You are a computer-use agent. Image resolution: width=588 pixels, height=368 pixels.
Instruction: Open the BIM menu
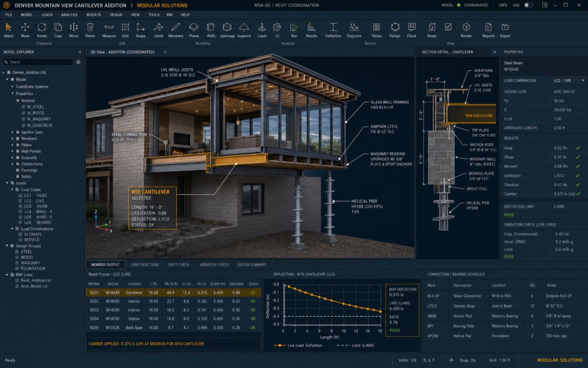coord(170,15)
